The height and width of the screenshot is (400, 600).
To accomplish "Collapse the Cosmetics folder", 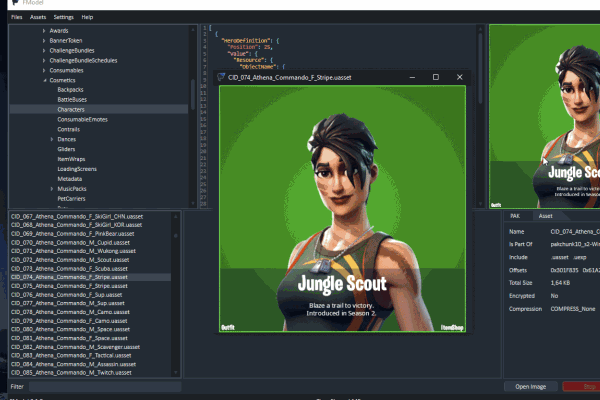I will click(x=44, y=80).
